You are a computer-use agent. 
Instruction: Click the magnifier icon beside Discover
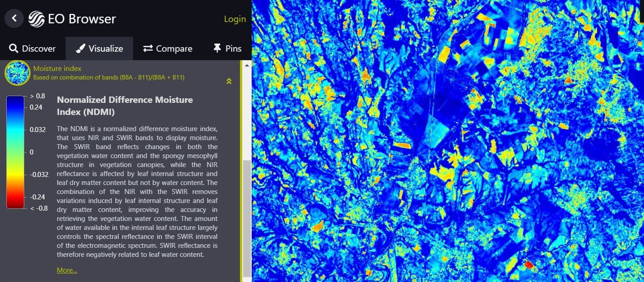[13, 48]
